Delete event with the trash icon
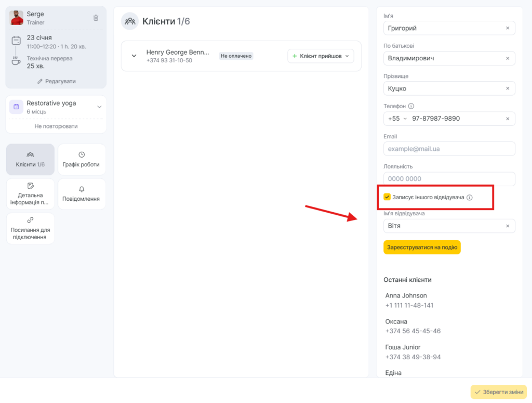 pos(96,18)
